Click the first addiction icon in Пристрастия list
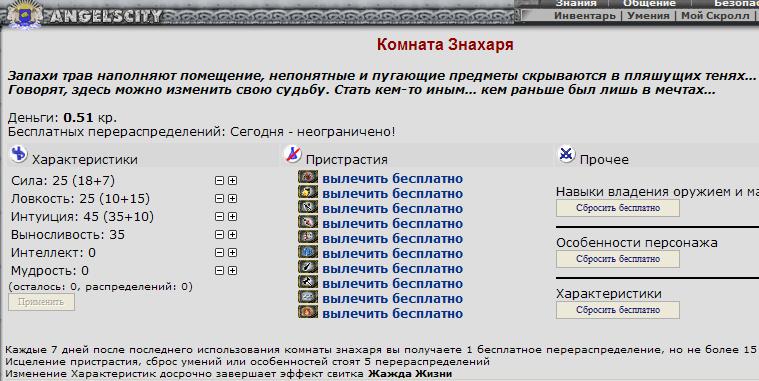 click(308, 177)
